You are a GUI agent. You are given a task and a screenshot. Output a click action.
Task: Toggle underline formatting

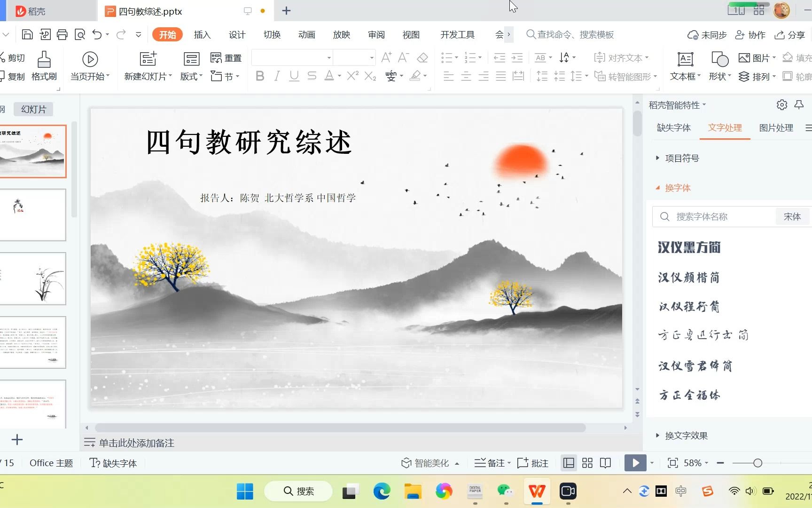click(294, 76)
